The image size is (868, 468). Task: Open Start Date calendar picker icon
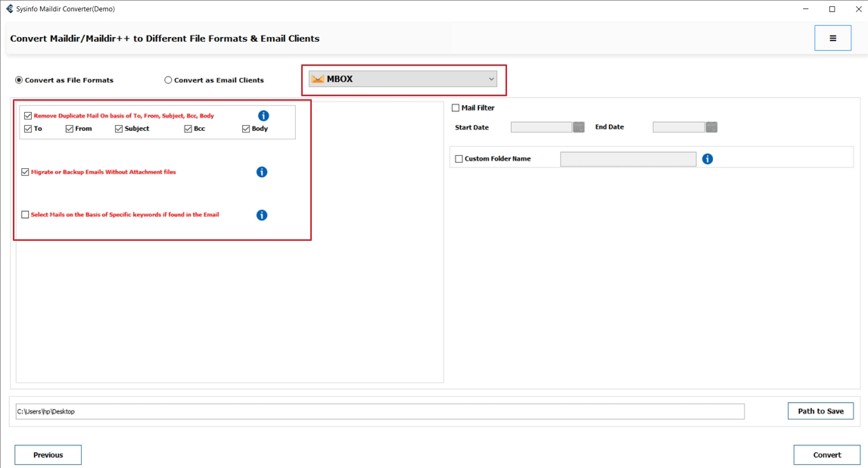(x=578, y=127)
